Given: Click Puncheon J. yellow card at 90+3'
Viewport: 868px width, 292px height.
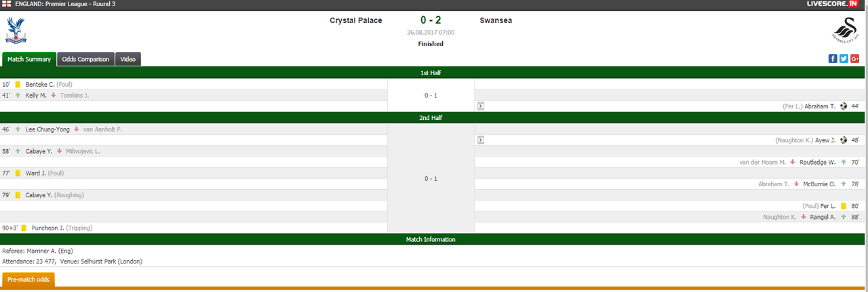Looking at the screenshot, I should pyautogui.click(x=24, y=228).
